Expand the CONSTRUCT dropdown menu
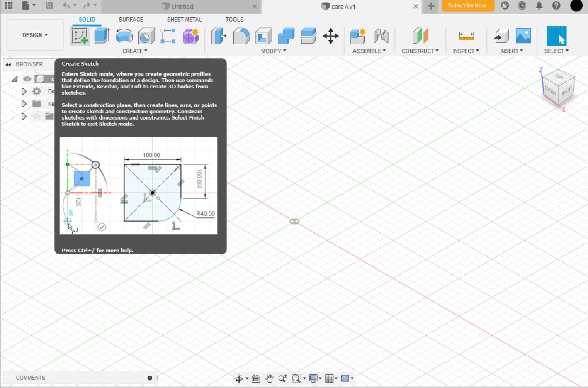Image resolution: width=588 pixels, height=388 pixels. click(420, 51)
